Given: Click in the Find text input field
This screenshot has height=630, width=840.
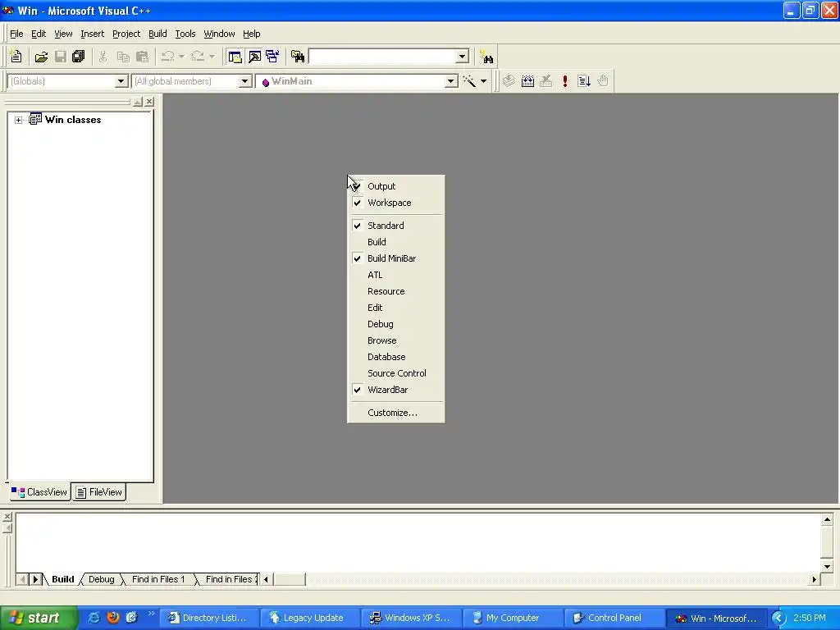Looking at the screenshot, I should (382, 57).
